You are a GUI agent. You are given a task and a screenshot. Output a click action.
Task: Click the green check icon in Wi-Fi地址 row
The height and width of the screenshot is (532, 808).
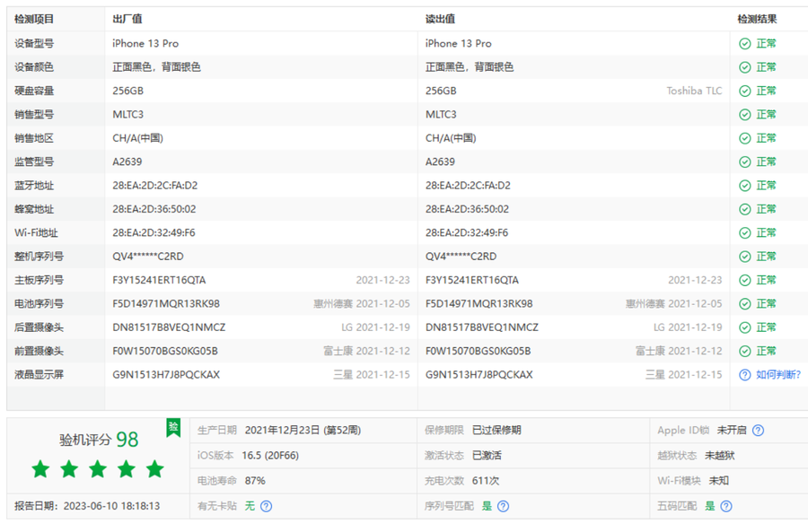[744, 233]
